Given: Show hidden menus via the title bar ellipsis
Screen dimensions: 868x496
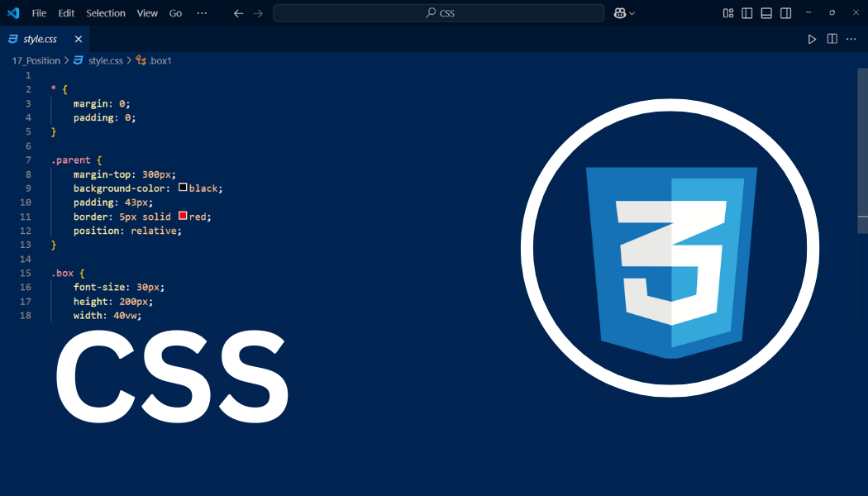Looking at the screenshot, I should coord(202,12).
